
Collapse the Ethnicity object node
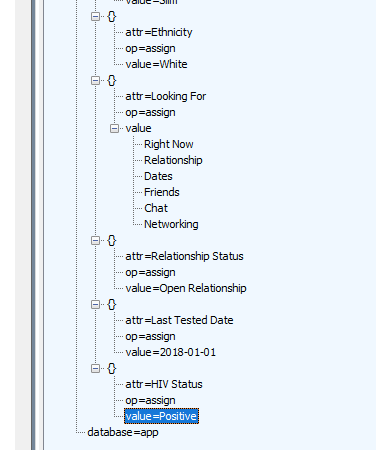coord(95,16)
